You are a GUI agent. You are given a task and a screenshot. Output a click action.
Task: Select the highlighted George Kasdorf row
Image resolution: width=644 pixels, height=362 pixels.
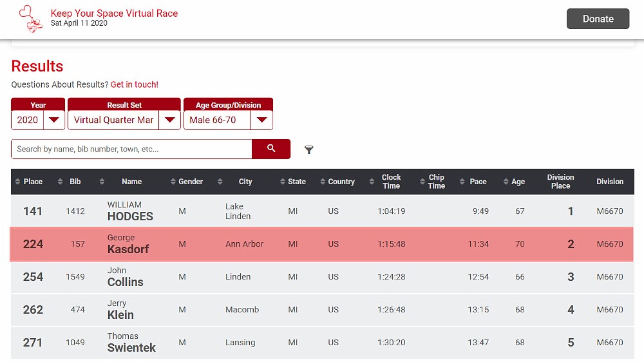321,244
